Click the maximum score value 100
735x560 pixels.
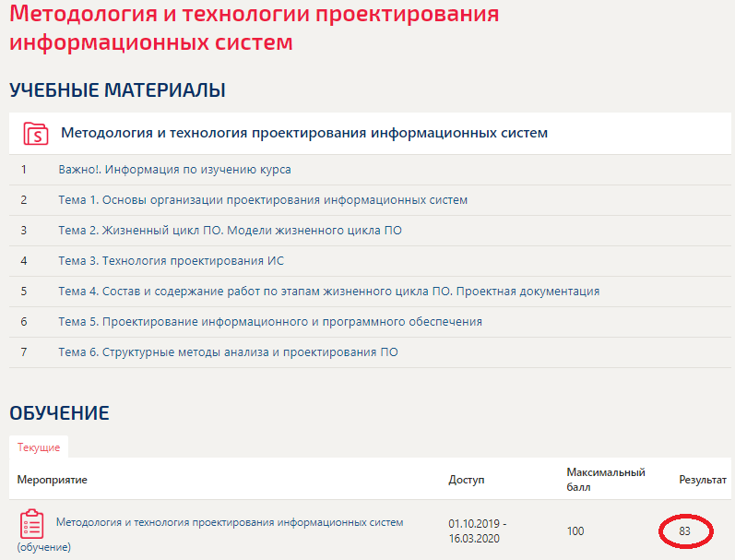tap(575, 530)
